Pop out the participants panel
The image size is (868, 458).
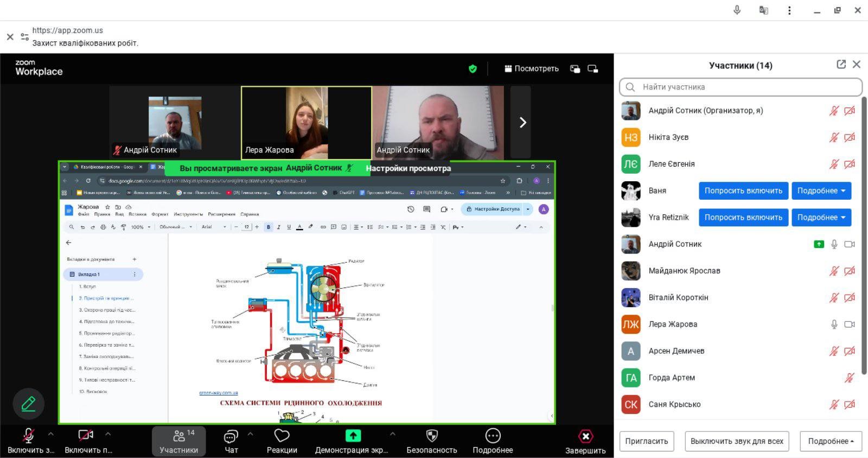[841, 65]
